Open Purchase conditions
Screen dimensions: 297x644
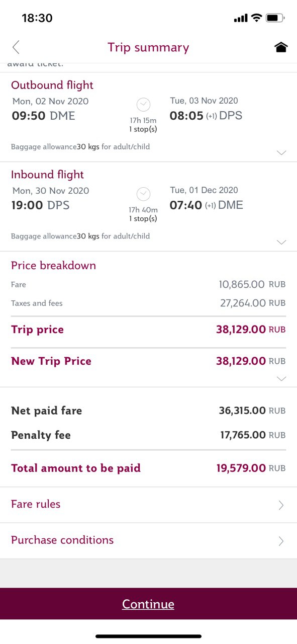coord(148,541)
